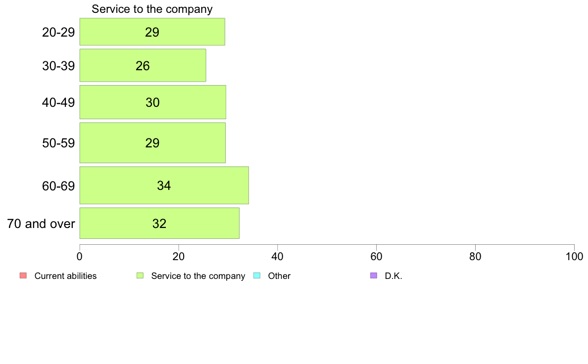Select the 20-29 bar showing 29
The image size is (588, 364).
point(152,32)
